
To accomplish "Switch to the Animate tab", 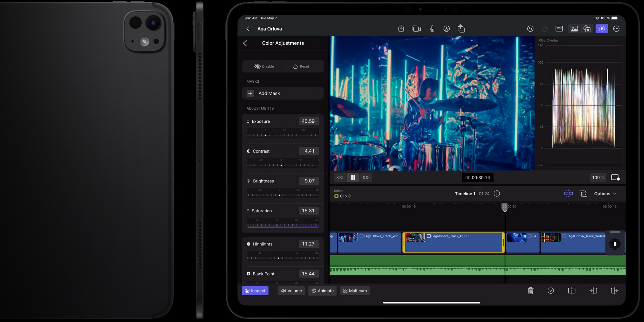I will tap(322, 291).
